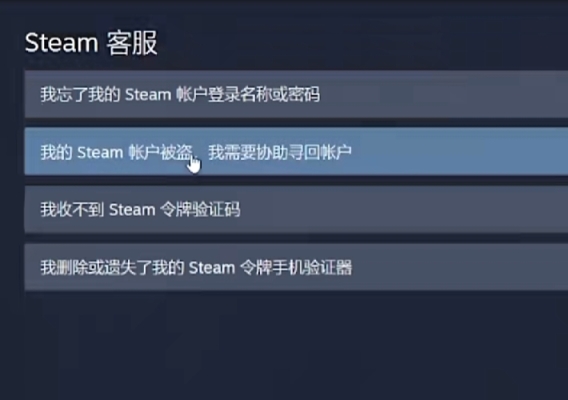Screen dimensions: 568x400
Task: Pick the option about not receiving Steam Guard codes
Action: click(x=296, y=209)
